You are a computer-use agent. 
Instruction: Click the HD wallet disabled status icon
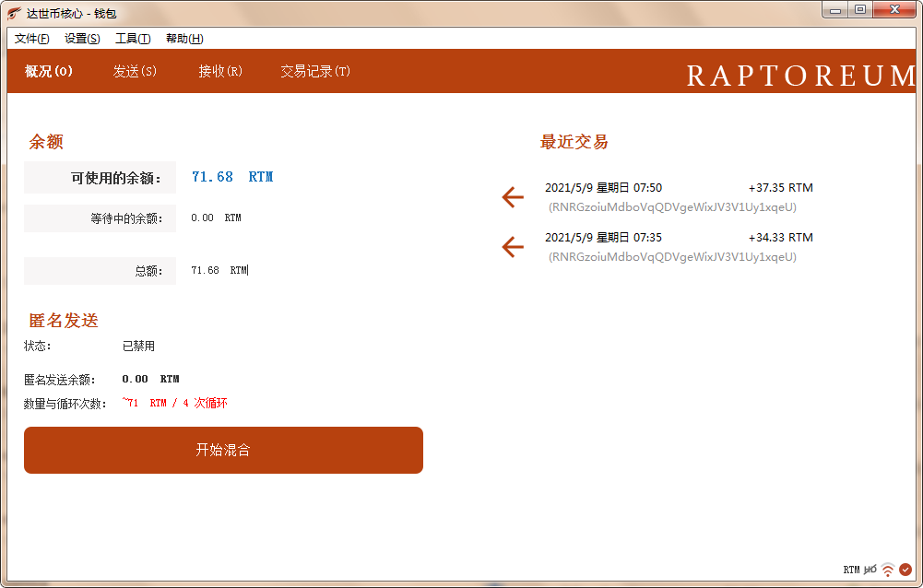click(870, 570)
